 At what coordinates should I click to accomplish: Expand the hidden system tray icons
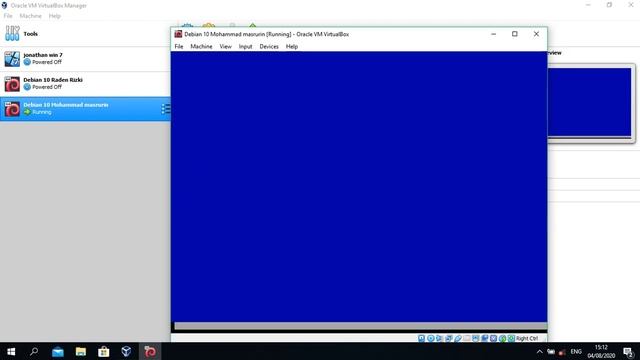(x=539, y=352)
